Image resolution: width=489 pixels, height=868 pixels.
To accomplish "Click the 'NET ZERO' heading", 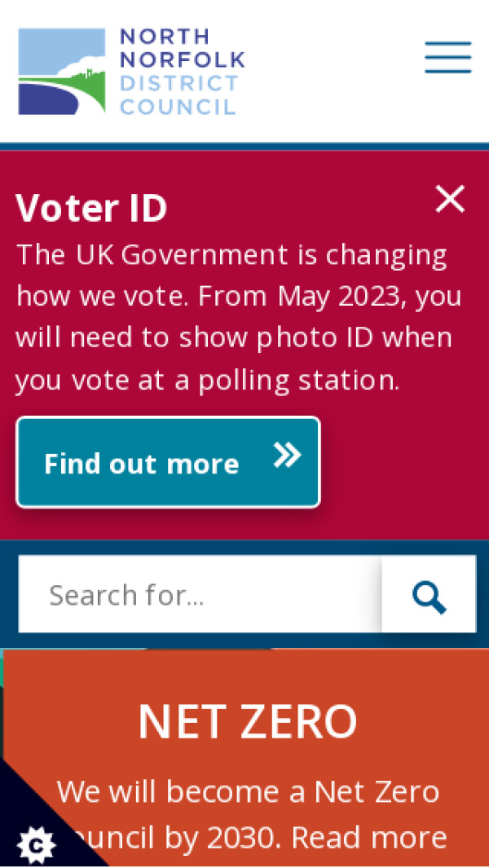I will click(x=248, y=720).
